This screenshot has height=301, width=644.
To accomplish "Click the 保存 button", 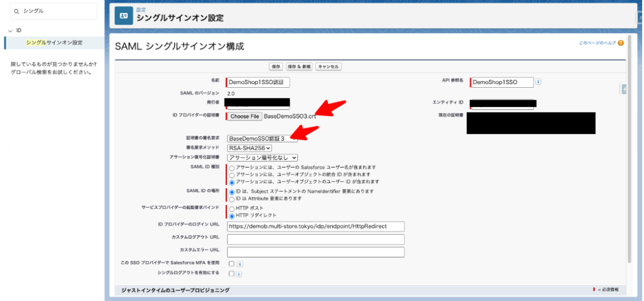I will click(x=276, y=66).
